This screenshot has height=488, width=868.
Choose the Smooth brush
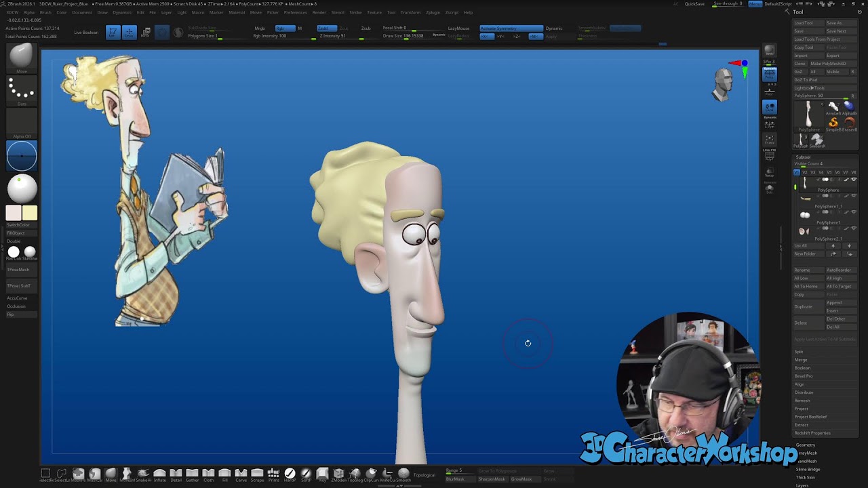tap(403, 474)
